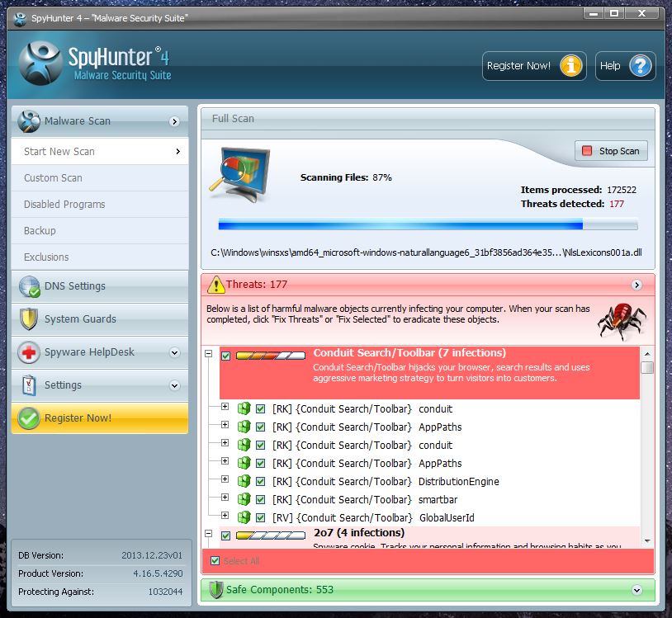The image size is (672, 618).
Task: Uncheck the smartbar entry checkbox
Action: pyautogui.click(x=260, y=500)
